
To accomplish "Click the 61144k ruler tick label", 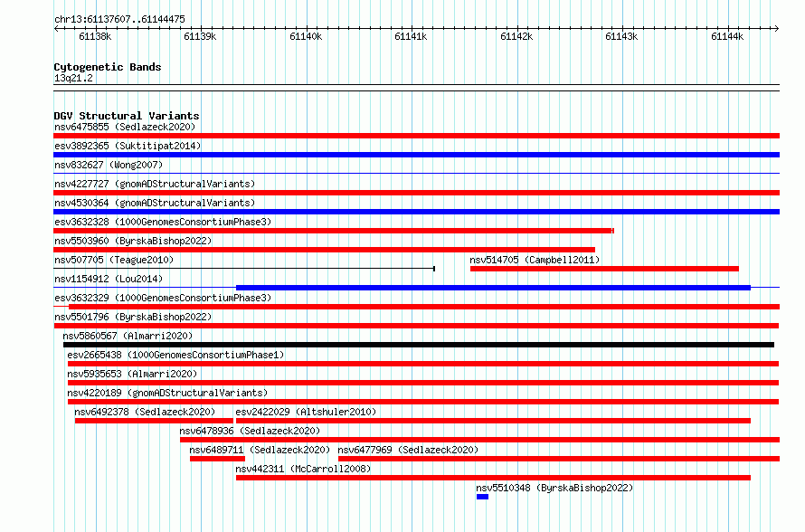I will tap(727, 36).
